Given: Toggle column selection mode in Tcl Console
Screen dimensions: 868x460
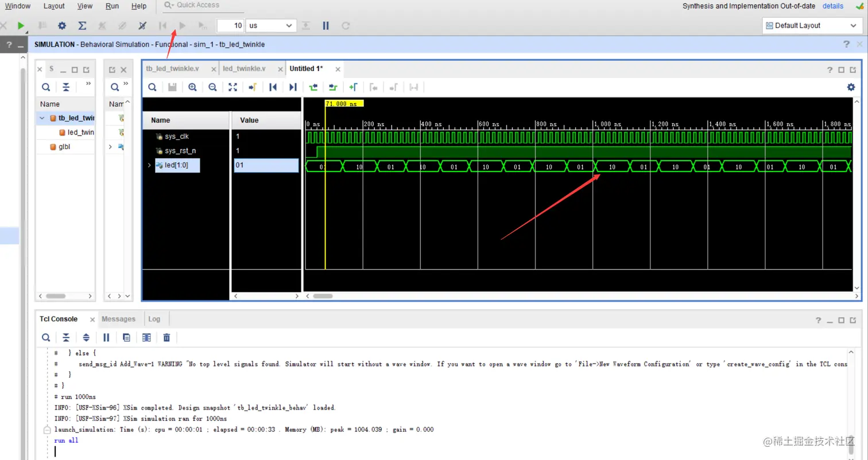Looking at the screenshot, I should (146, 337).
